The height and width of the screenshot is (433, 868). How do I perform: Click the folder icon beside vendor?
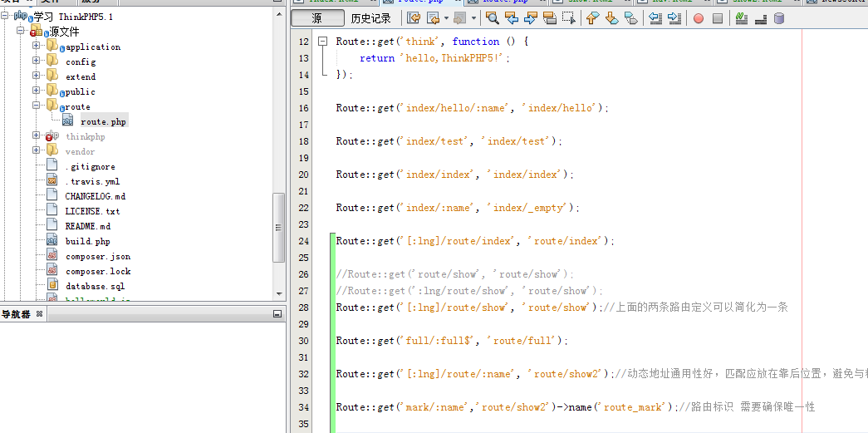(52, 150)
